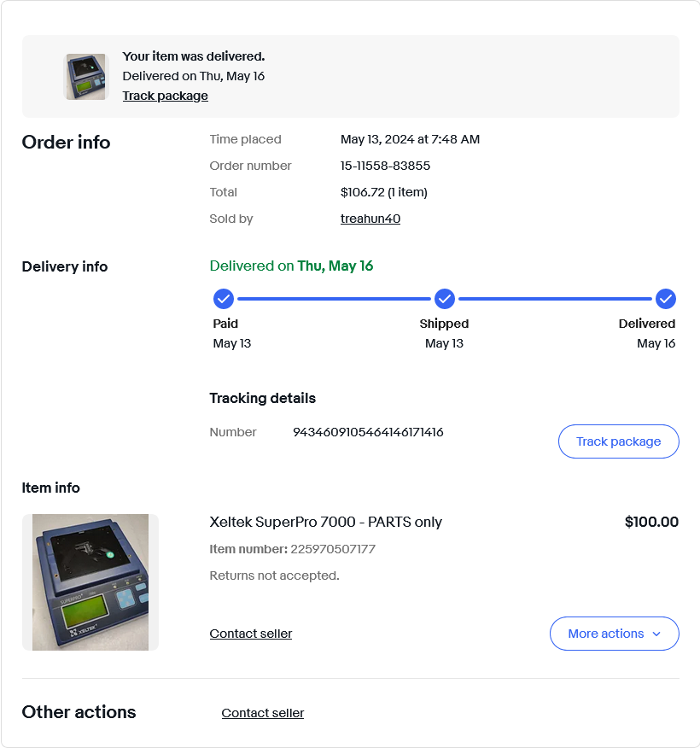700x748 pixels.
Task: Select the tracking number text
Action: pos(368,432)
